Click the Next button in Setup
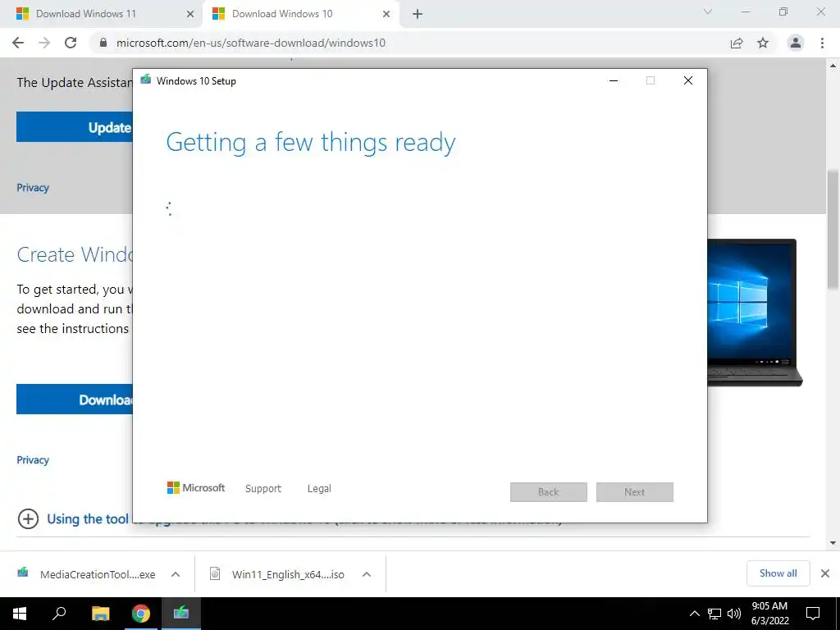 635,492
